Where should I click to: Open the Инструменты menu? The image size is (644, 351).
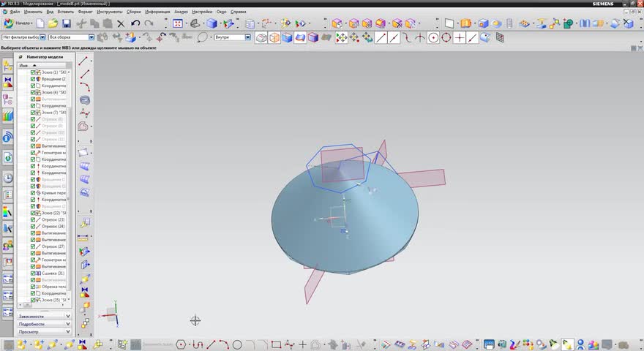tap(110, 12)
